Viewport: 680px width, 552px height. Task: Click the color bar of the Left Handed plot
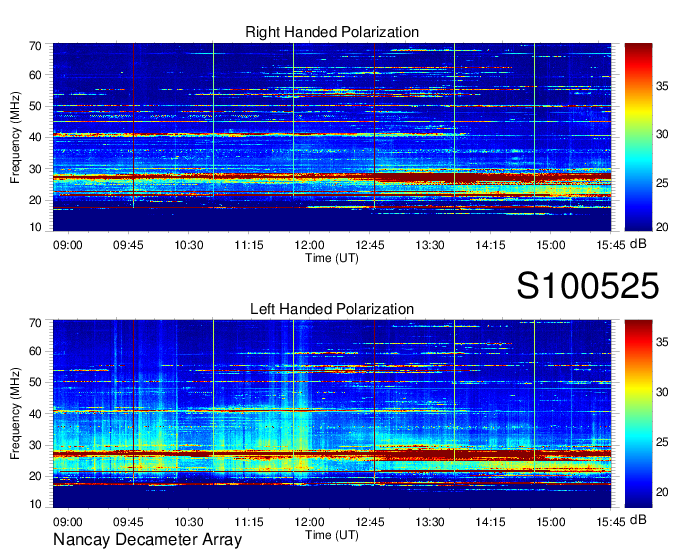638,414
